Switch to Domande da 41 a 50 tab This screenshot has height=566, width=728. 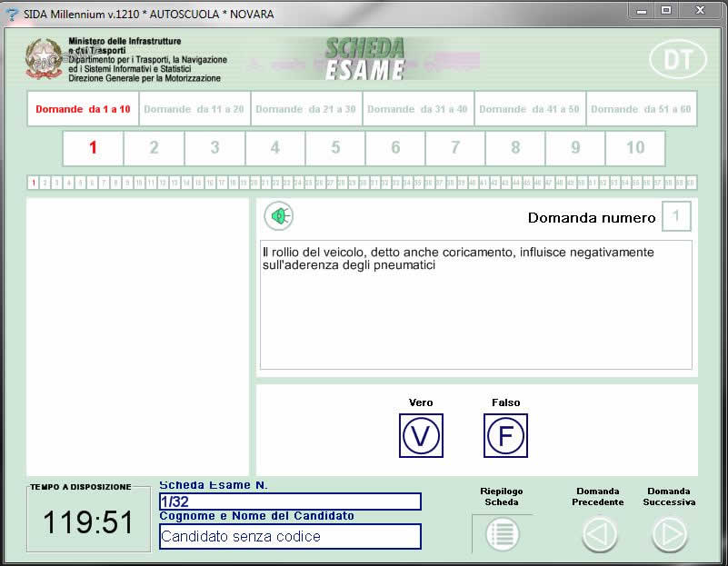[529, 109]
